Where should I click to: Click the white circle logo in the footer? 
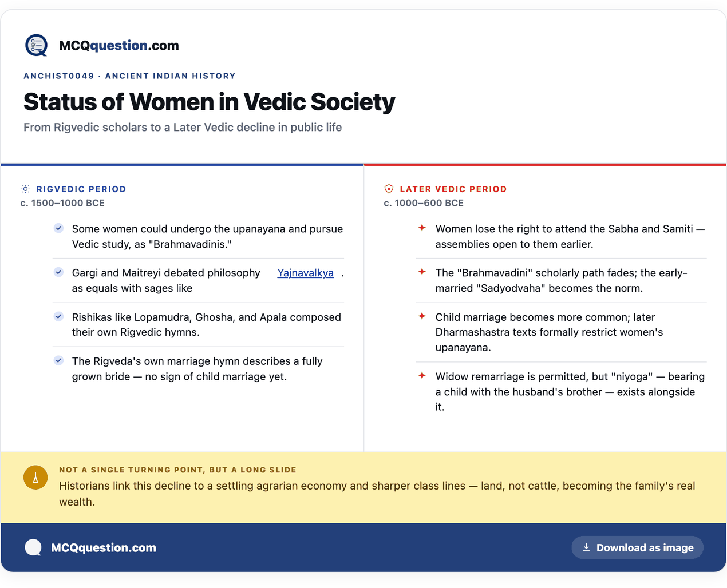pos(33,547)
